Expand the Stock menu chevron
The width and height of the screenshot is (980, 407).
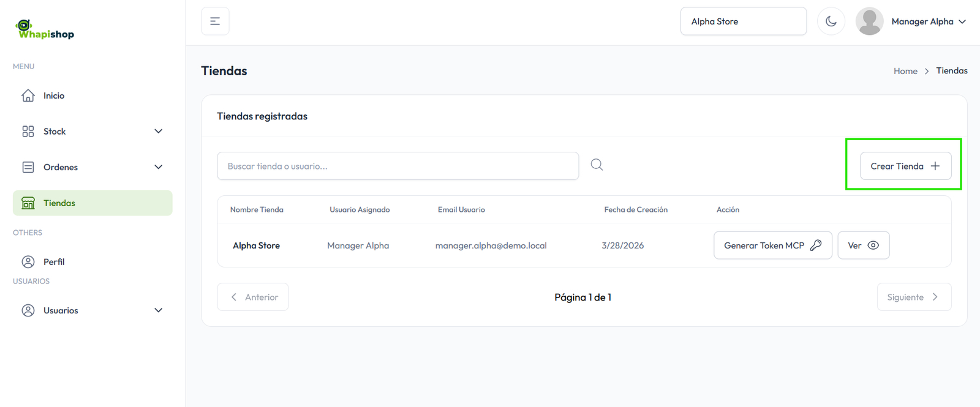pos(159,132)
